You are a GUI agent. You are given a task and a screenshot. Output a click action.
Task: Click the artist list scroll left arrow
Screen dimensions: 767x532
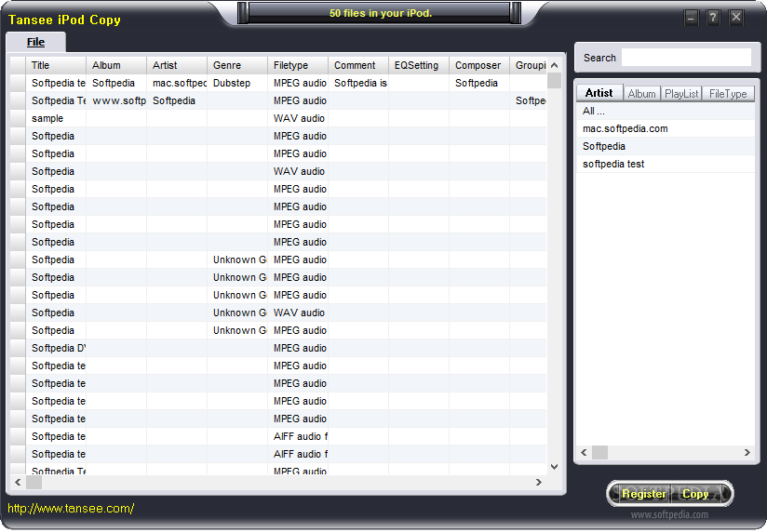(x=584, y=452)
